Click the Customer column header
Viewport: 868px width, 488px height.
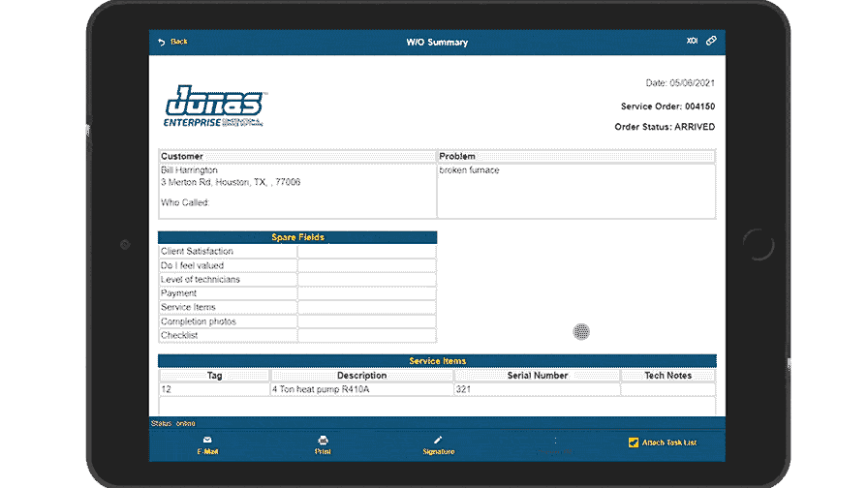(x=297, y=157)
